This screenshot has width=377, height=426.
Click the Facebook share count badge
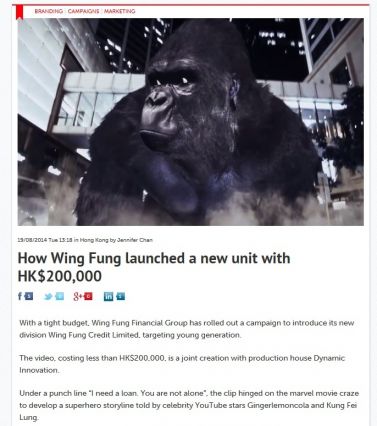pos(29,296)
